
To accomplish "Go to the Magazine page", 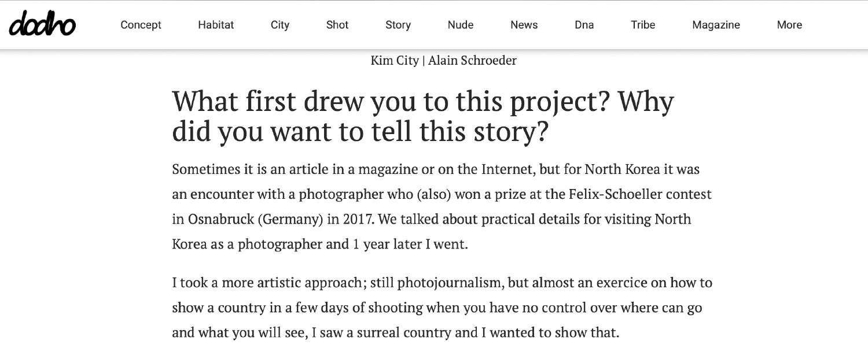I will 716,25.
